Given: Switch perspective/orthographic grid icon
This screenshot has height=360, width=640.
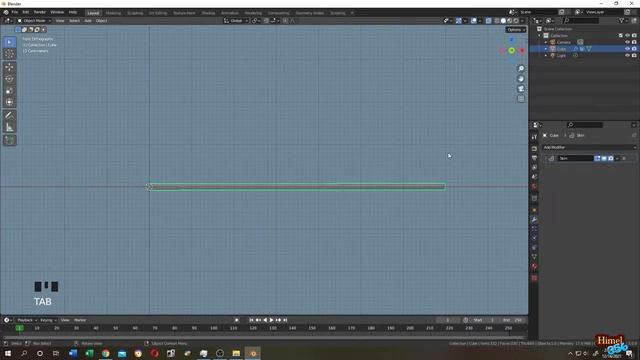Looking at the screenshot, I should (x=521, y=98).
